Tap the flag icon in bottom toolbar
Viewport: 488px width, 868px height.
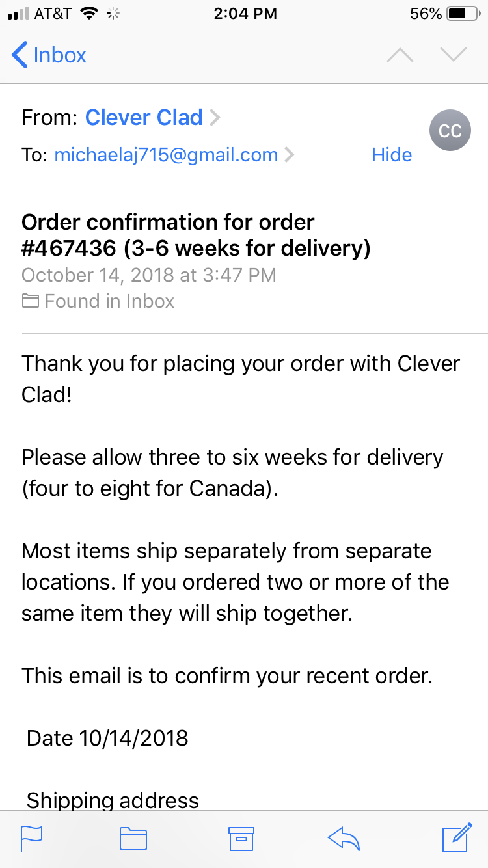31,839
